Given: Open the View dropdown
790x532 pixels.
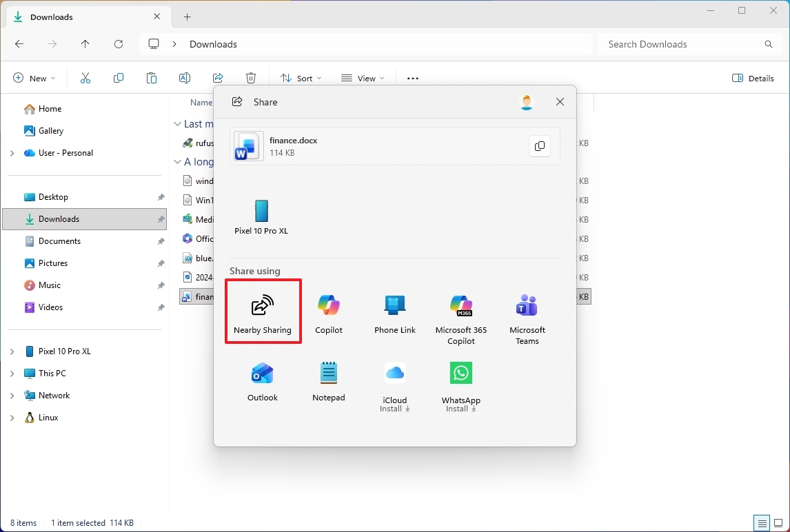Looking at the screenshot, I should point(363,78).
